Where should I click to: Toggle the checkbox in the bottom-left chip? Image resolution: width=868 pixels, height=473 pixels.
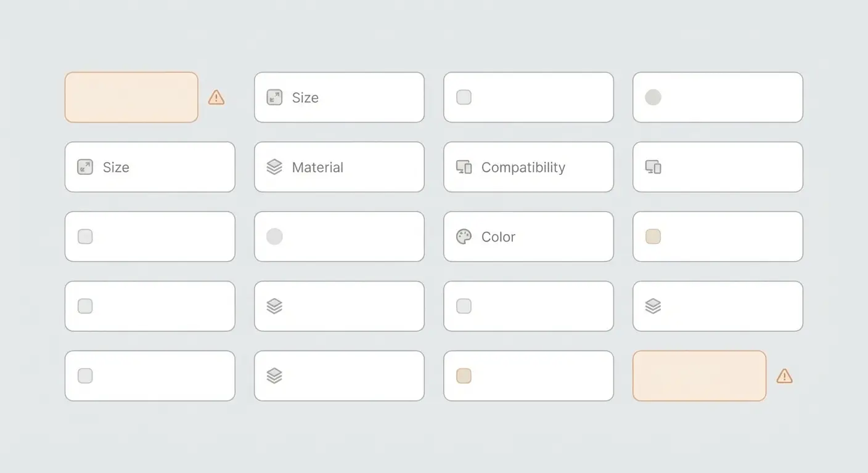pos(85,376)
